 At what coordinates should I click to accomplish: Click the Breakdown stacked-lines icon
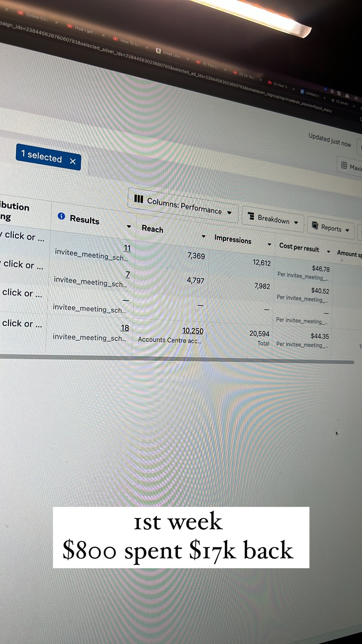(251, 216)
